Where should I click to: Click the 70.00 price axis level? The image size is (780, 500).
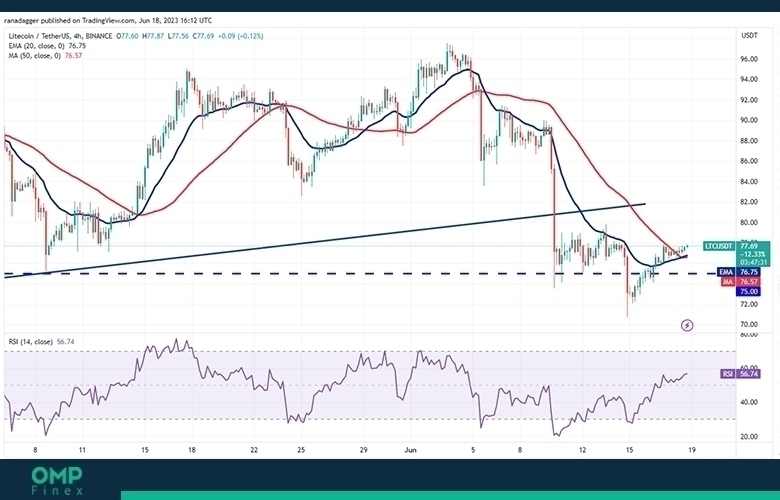click(x=749, y=324)
